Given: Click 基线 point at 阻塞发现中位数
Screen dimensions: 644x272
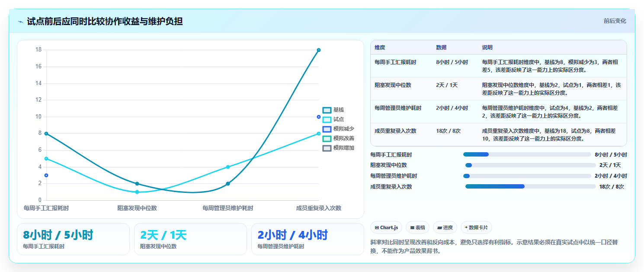Looking at the screenshot, I should click(137, 184).
